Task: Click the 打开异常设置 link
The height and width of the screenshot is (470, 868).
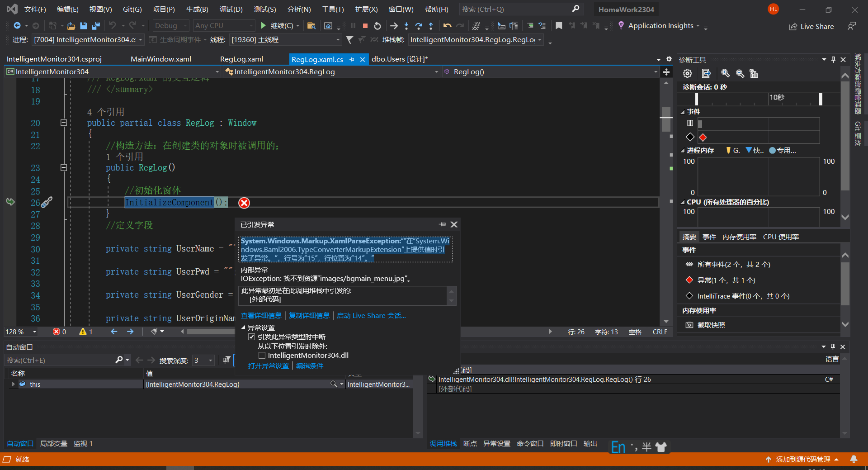Action: click(268, 366)
